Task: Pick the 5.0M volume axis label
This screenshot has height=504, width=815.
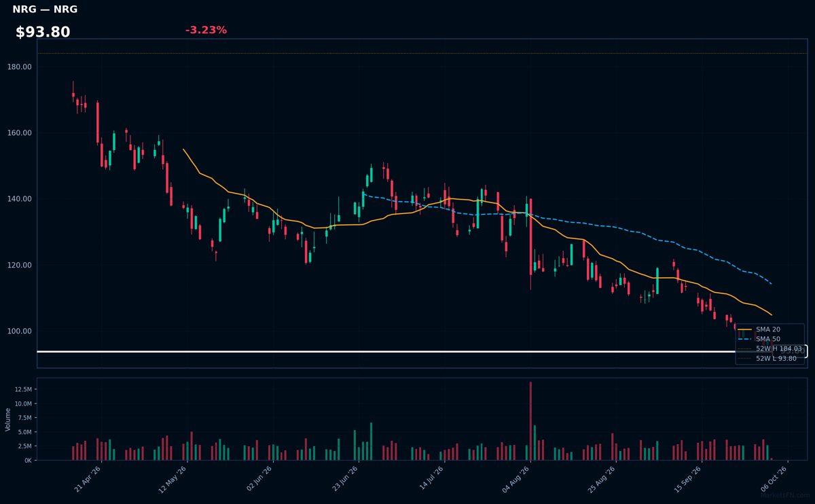Action: [24, 432]
